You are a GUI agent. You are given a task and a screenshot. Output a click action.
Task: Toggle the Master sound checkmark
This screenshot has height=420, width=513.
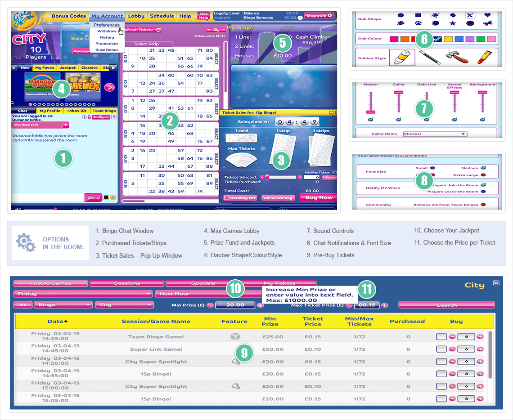coord(371,120)
